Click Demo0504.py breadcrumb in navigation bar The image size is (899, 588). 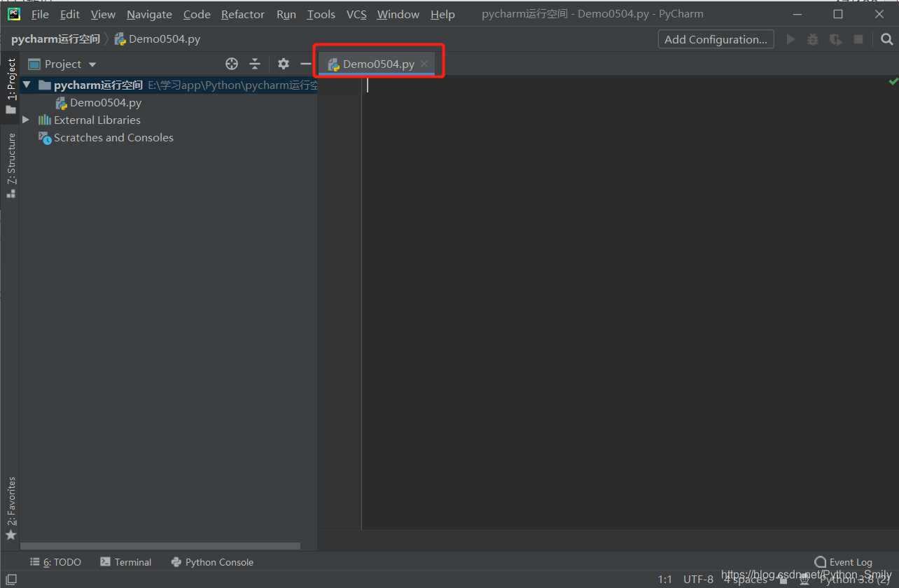point(158,39)
